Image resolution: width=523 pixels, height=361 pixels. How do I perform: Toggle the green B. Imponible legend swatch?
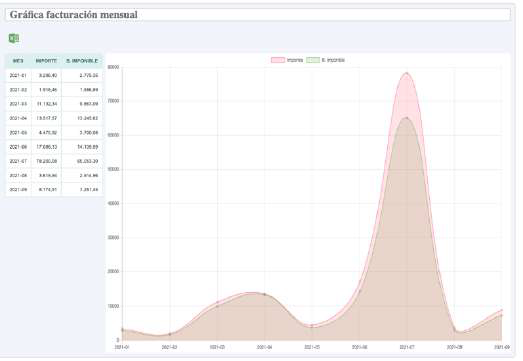coord(313,60)
